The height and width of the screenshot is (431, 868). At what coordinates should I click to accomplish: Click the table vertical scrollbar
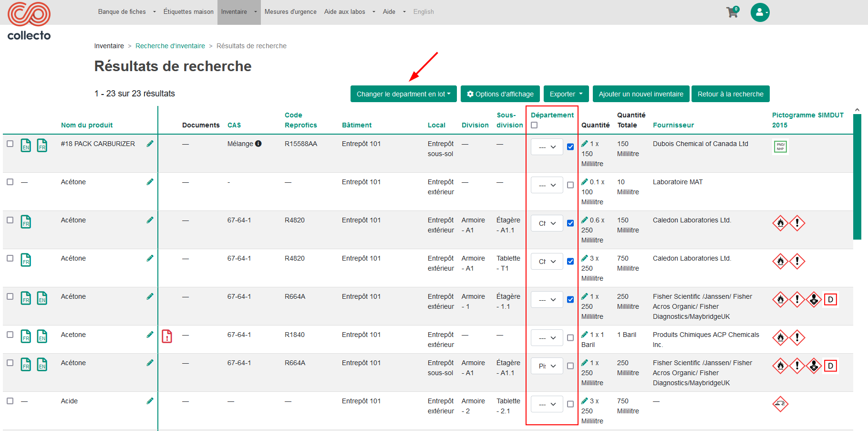pos(857,177)
